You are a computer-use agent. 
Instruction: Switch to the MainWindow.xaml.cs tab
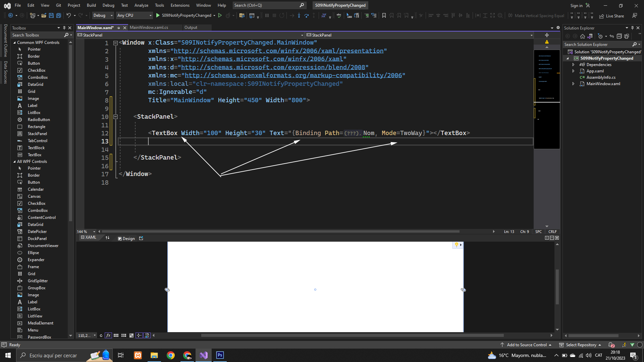coord(149,27)
